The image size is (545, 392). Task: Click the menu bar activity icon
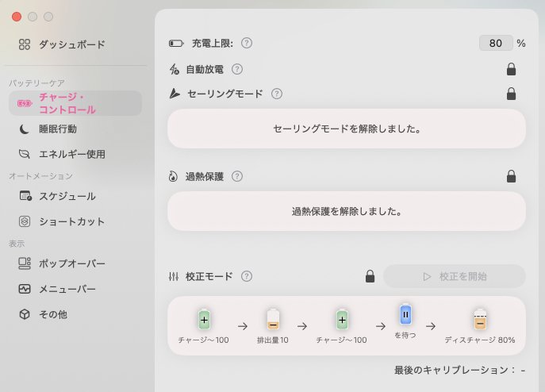25,289
